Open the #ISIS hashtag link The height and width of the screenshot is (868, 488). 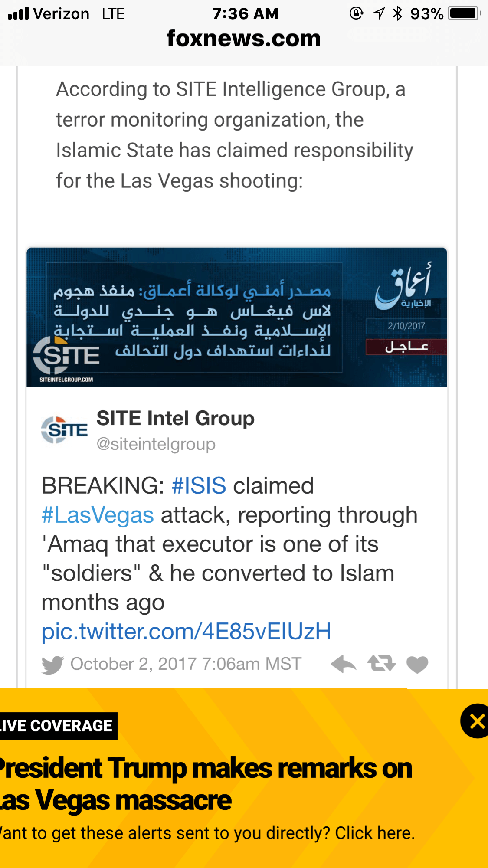(199, 485)
